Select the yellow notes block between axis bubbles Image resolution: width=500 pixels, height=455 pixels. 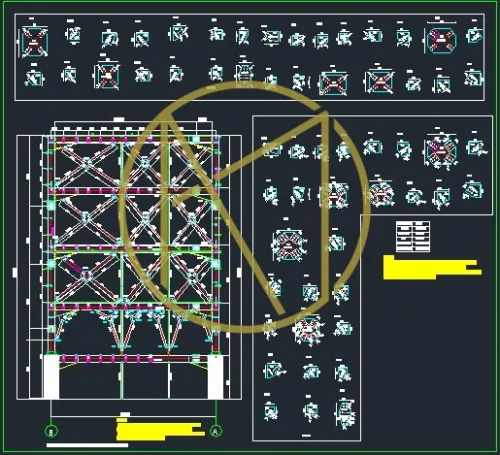tap(160, 429)
